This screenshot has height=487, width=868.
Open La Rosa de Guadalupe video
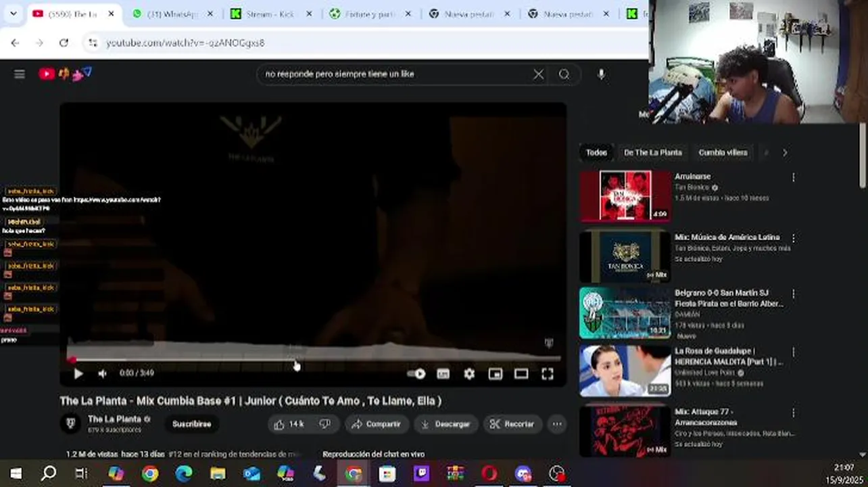[x=625, y=371]
